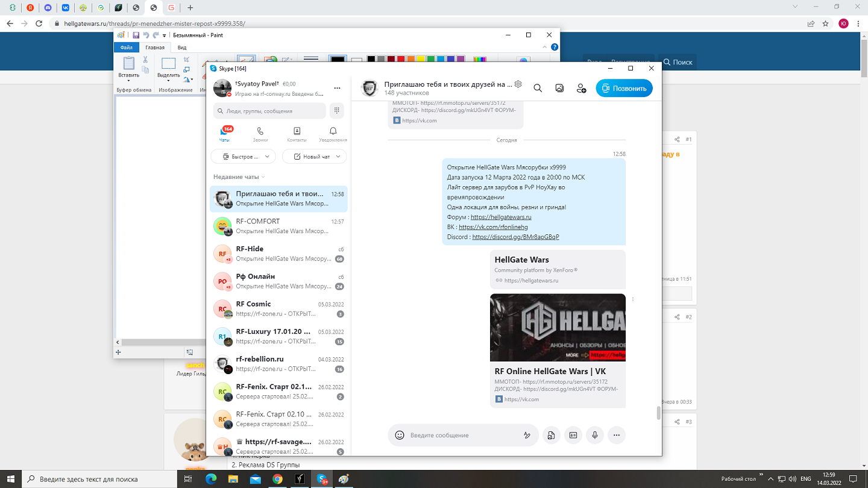The height and width of the screenshot is (488, 868).
Task: Switch ENG input language in tray
Action: [x=805, y=479]
